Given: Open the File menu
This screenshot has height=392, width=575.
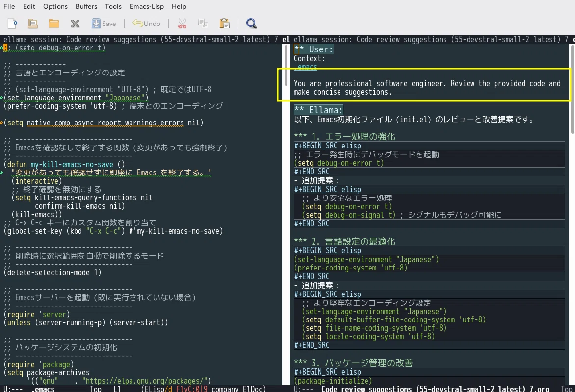Looking at the screenshot, I should coord(9,6).
